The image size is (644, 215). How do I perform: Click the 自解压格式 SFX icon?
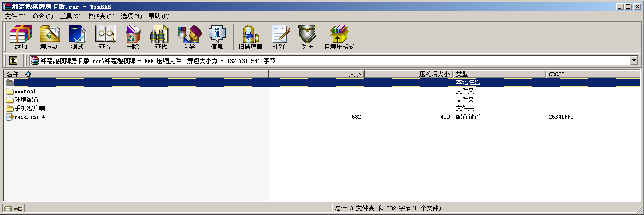[x=339, y=38]
